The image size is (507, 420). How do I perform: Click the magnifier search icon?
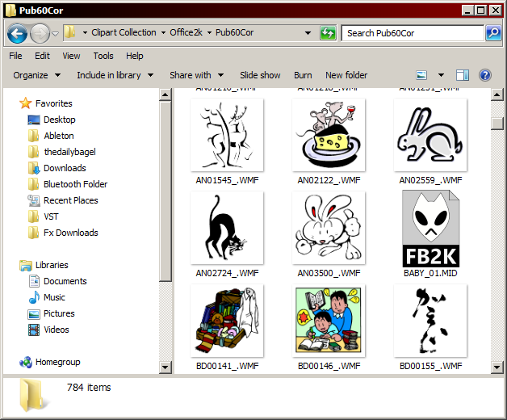[493, 33]
